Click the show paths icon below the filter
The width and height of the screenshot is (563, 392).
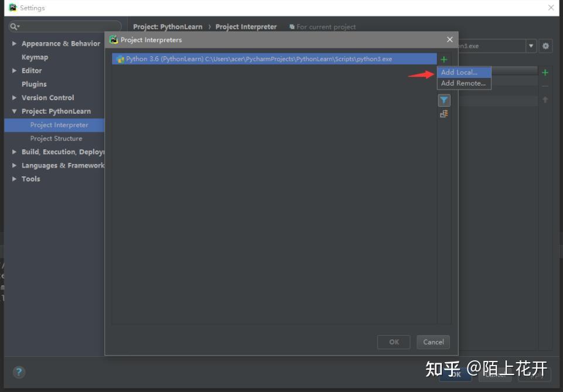click(x=443, y=113)
